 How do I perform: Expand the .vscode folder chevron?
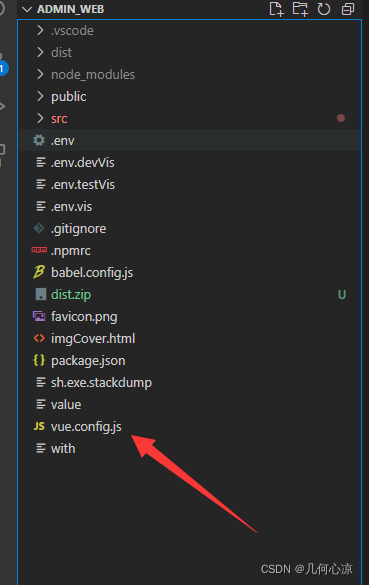[40, 30]
